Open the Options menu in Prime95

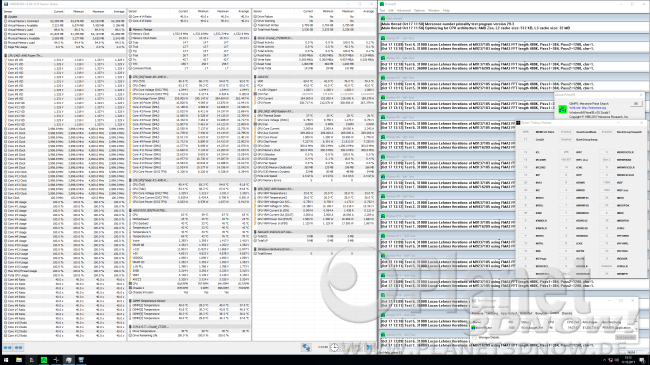pos(420,10)
